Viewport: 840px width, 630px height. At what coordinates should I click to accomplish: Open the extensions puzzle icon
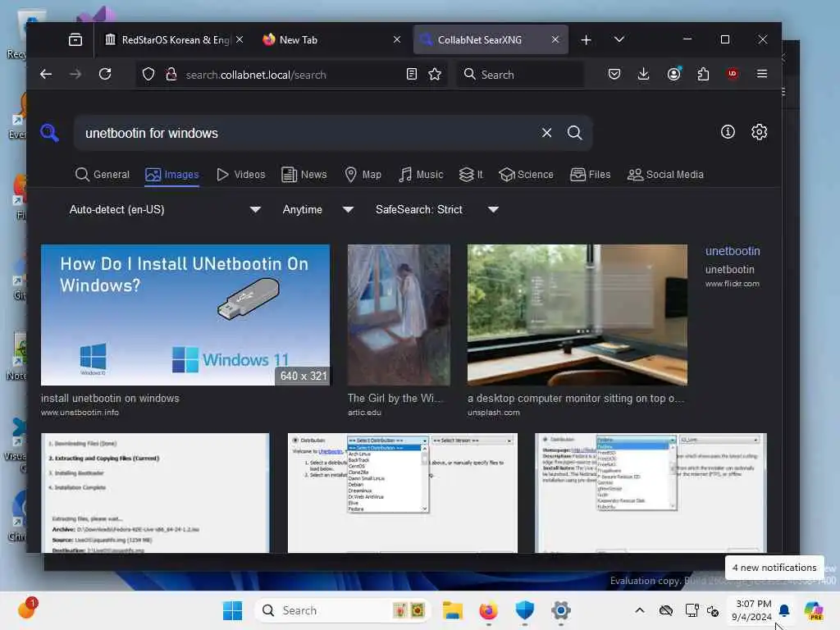click(x=703, y=74)
